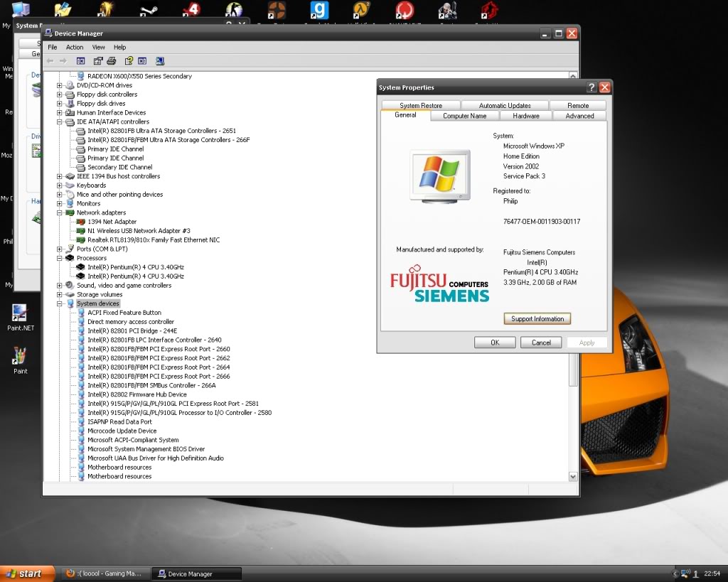Select 'N1 Wireless USB Network Adapter #3'
The image size is (728, 582).
(x=139, y=231)
